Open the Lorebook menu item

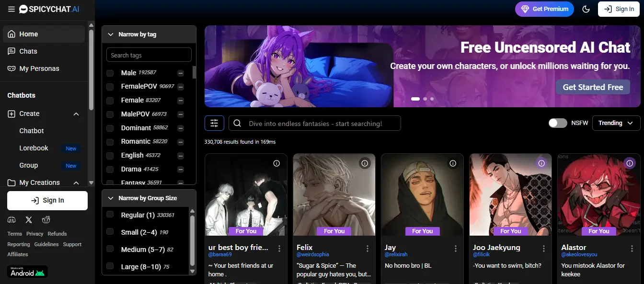click(34, 148)
